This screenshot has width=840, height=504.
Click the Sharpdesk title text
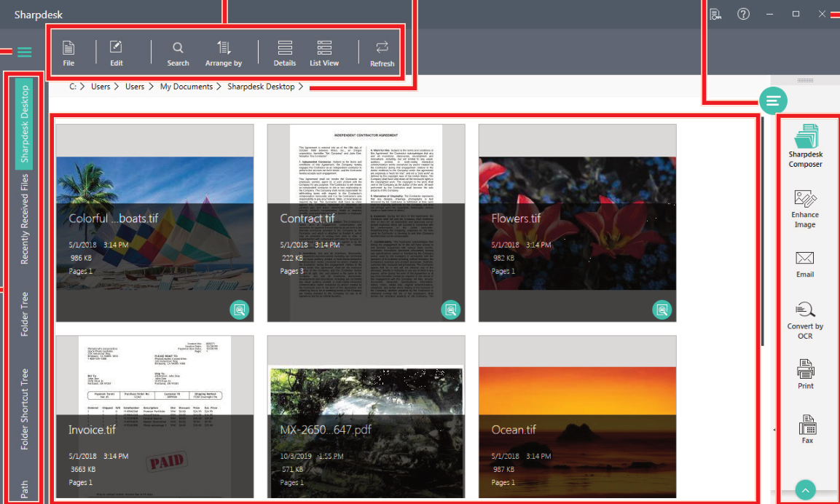pyautogui.click(x=38, y=15)
